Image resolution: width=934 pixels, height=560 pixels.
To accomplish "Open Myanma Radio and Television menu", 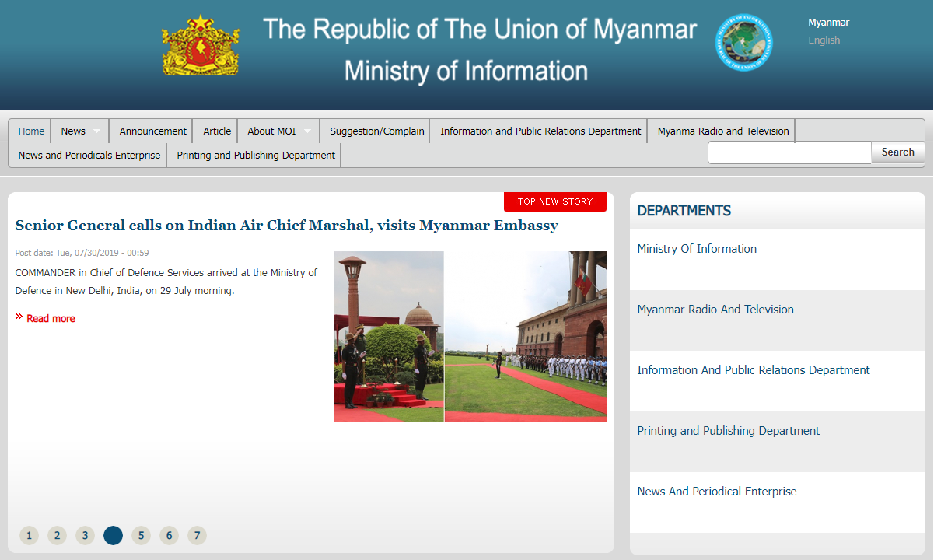I will 723,131.
